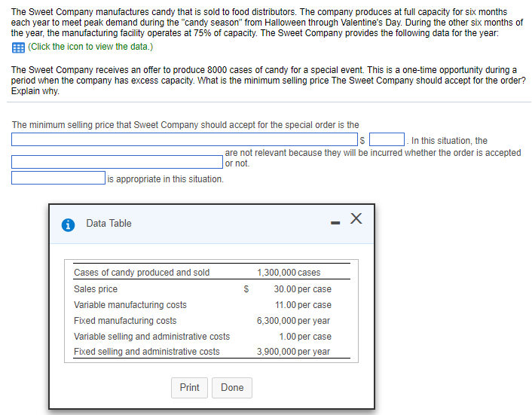Image resolution: width=532 pixels, height=415 pixels.
Task: Select the '11.00 per case' value
Action: [x=303, y=305]
